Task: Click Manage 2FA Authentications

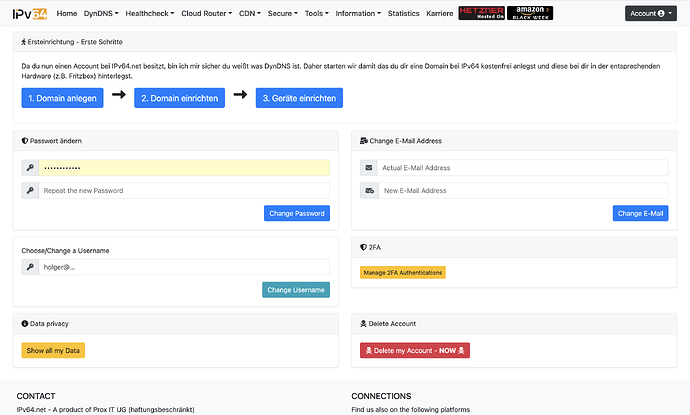Action: tap(403, 272)
